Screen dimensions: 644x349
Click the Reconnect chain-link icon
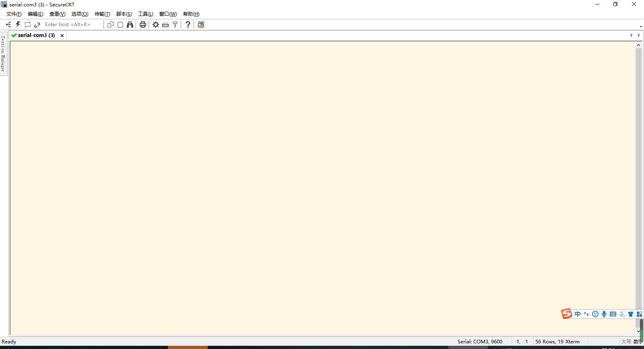(37, 25)
